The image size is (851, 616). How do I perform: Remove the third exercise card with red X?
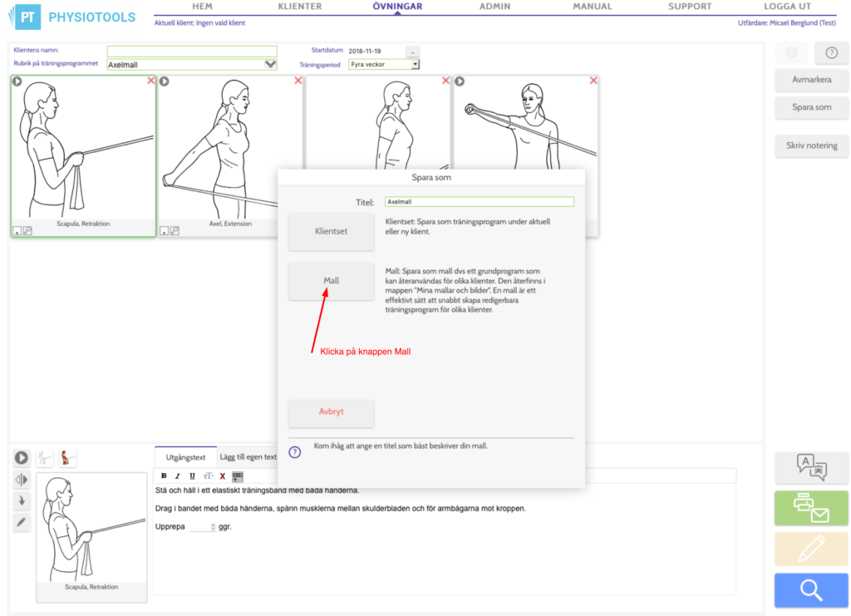coord(445,81)
